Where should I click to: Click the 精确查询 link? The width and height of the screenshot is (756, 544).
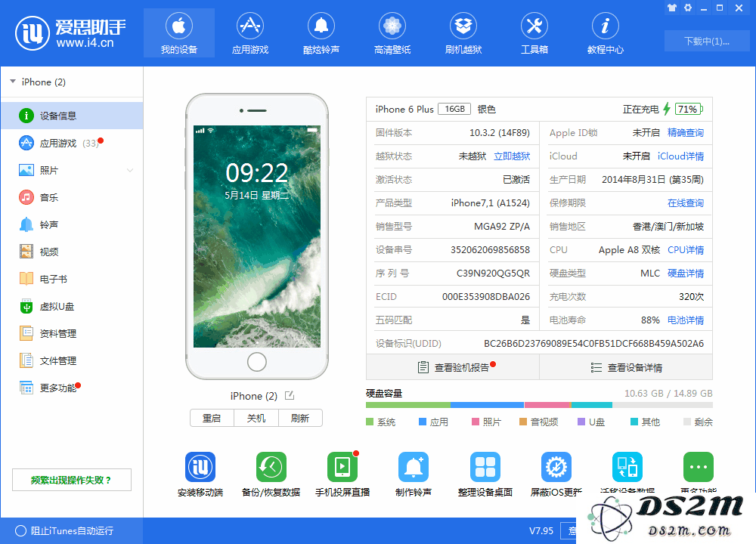click(x=685, y=132)
